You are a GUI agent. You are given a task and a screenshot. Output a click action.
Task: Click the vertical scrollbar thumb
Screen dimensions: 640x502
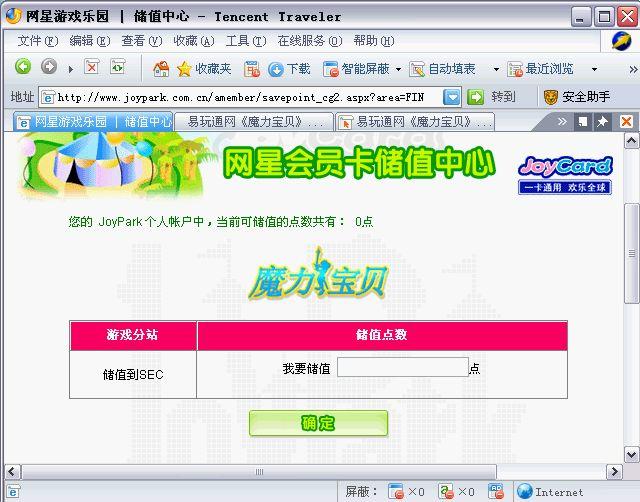(x=631, y=253)
